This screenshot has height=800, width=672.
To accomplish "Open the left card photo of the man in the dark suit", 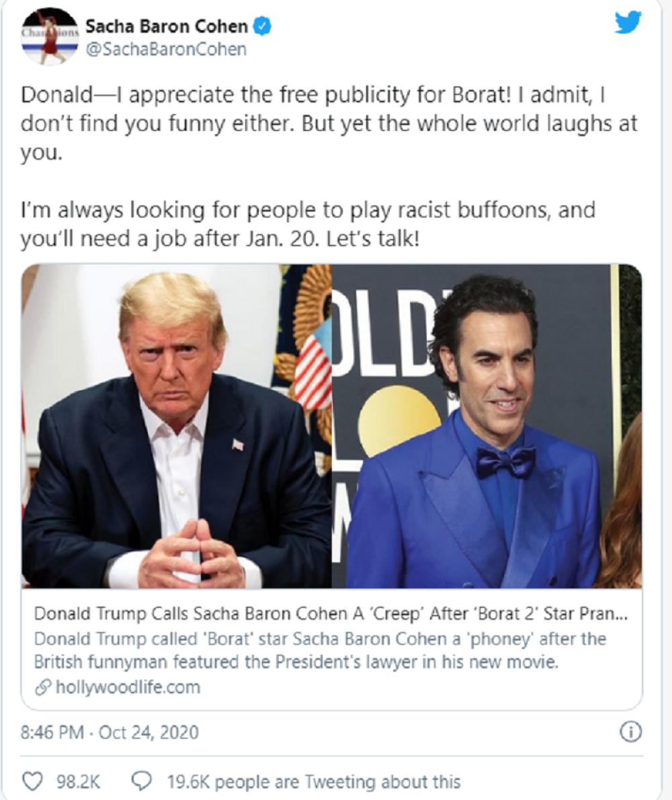I will [176, 426].
